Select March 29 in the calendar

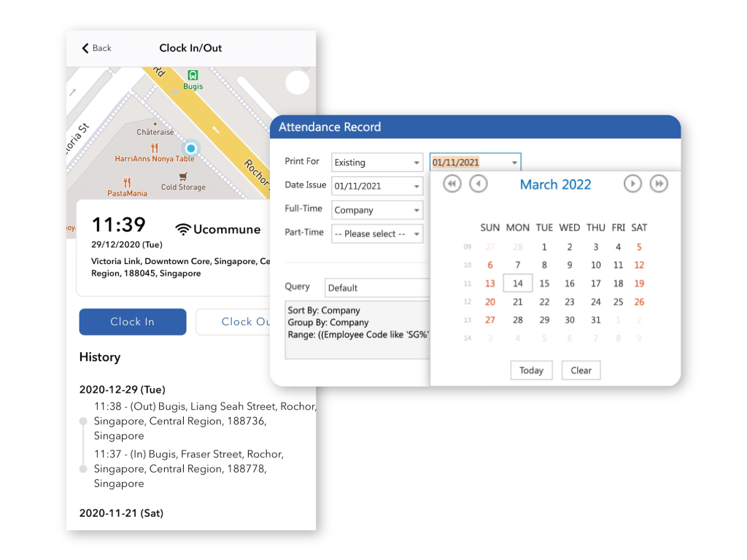(544, 320)
